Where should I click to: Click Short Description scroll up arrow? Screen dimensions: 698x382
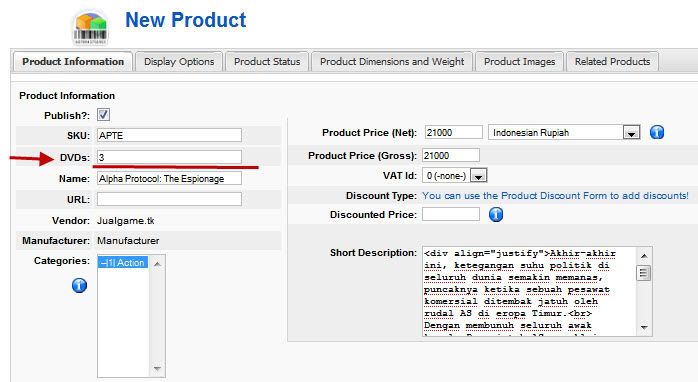point(644,256)
